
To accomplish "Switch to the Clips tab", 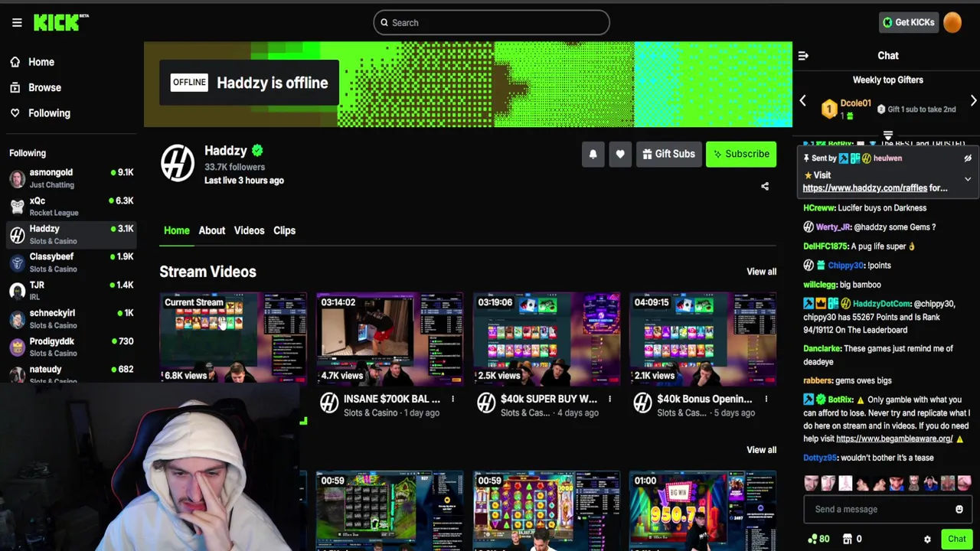I will click(284, 230).
